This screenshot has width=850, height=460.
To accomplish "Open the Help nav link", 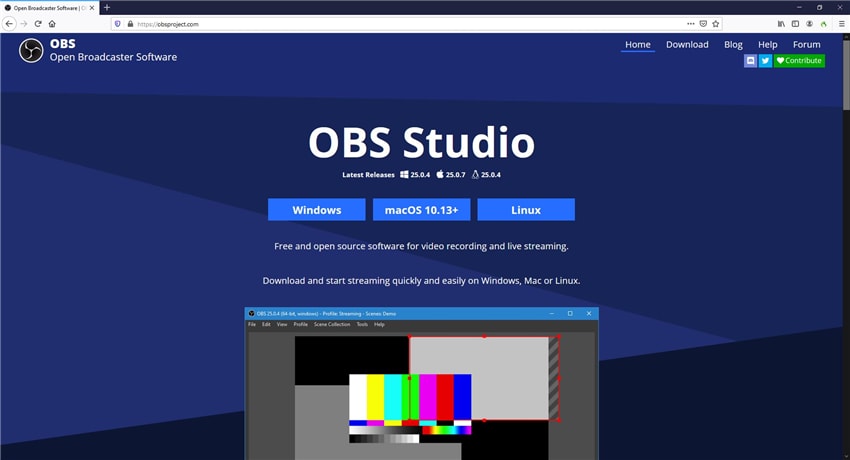I will (x=767, y=44).
